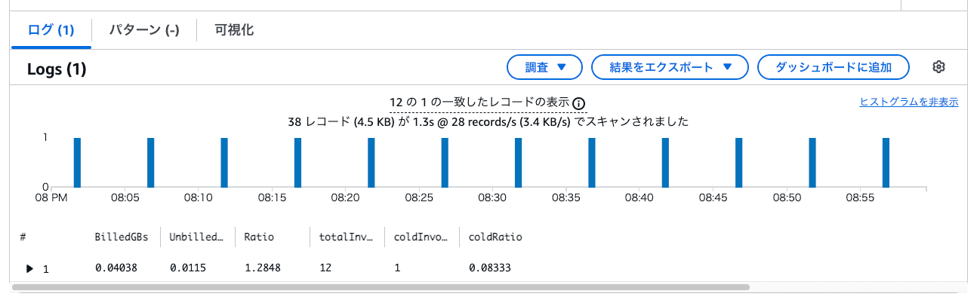Open the 結果をエクスポート dropdown
The image size is (980, 300).
coord(670,67)
